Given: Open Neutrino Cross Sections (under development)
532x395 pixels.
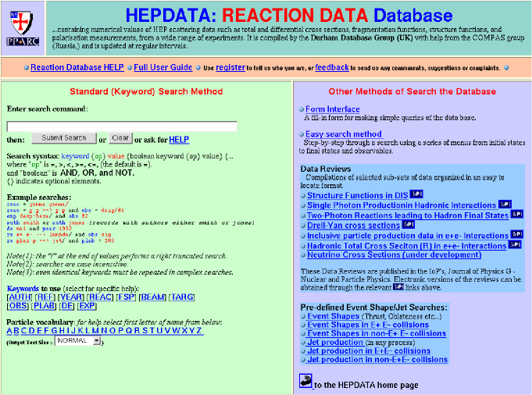Looking at the screenshot, I should click(x=395, y=254).
